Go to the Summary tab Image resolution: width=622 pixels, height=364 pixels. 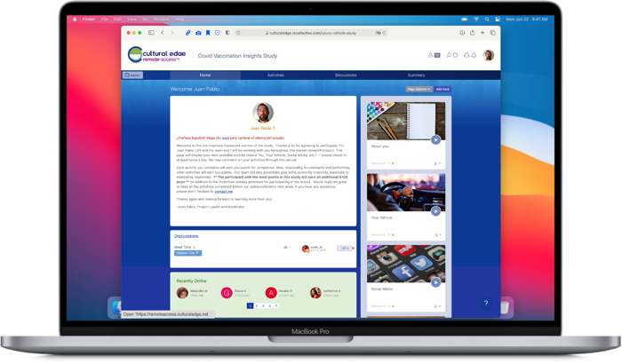[x=416, y=75]
